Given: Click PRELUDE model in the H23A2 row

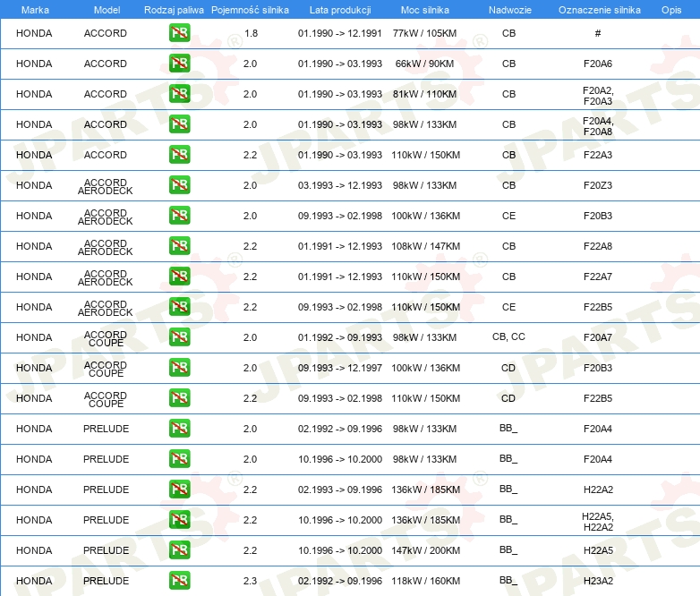Looking at the screenshot, I should coord(106,580).
